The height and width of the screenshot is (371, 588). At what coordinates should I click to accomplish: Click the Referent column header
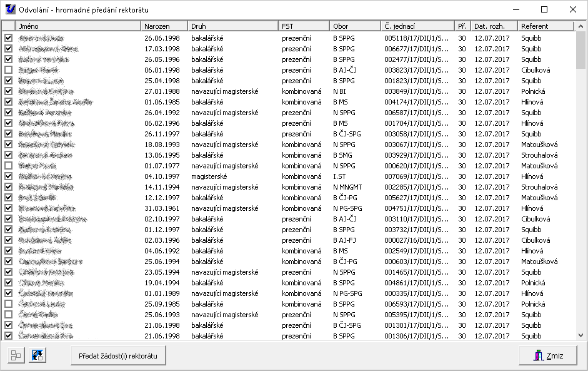[x=545, y=26]
